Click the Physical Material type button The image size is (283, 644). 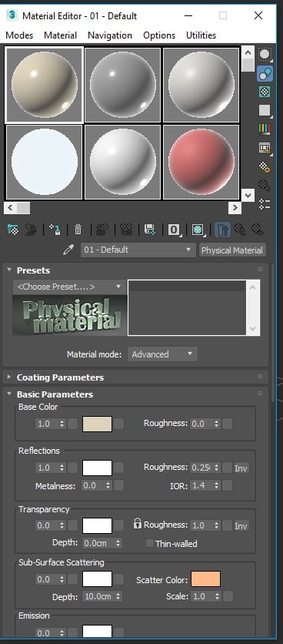coord(232,250)
